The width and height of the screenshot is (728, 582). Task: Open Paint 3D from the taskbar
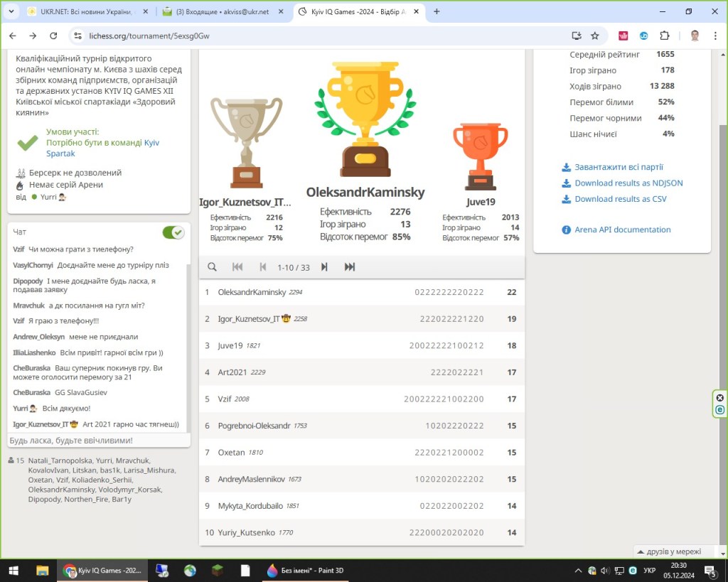tap(304, 571)
